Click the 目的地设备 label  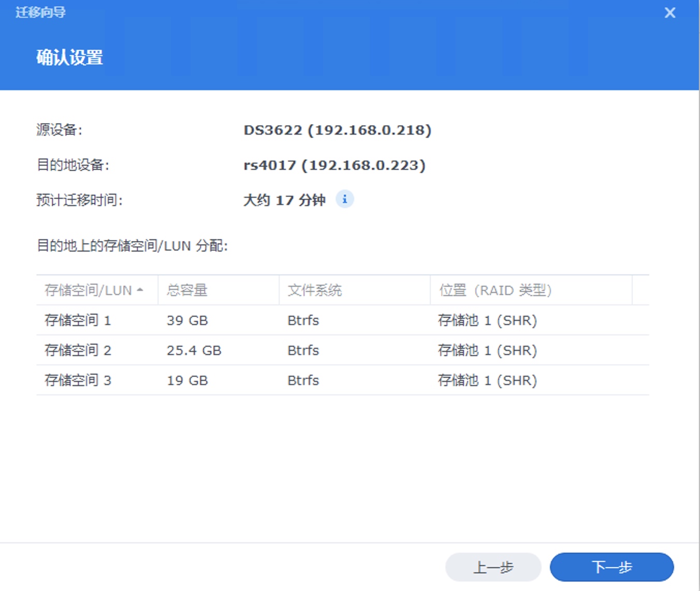(x=72, y=165)
